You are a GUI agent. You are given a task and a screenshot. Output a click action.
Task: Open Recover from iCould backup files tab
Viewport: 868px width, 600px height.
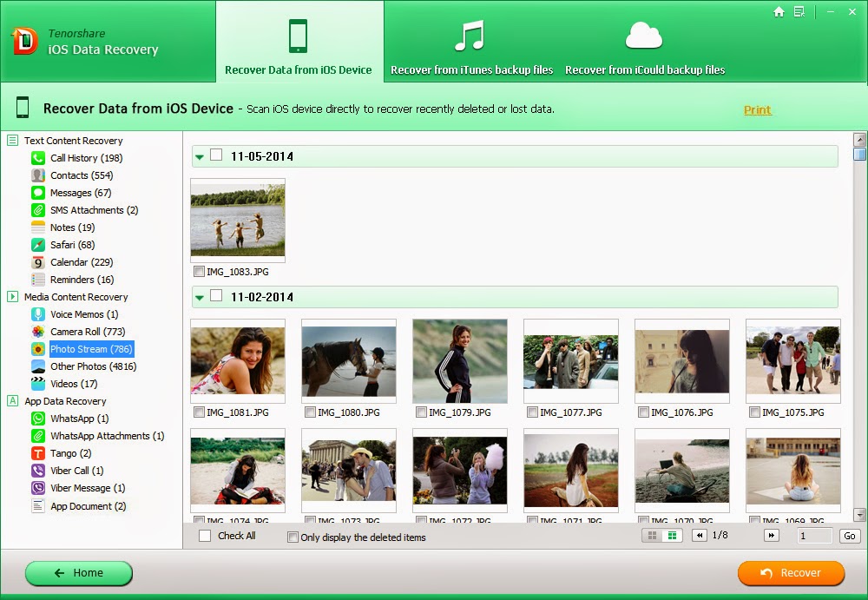point(645,48)
